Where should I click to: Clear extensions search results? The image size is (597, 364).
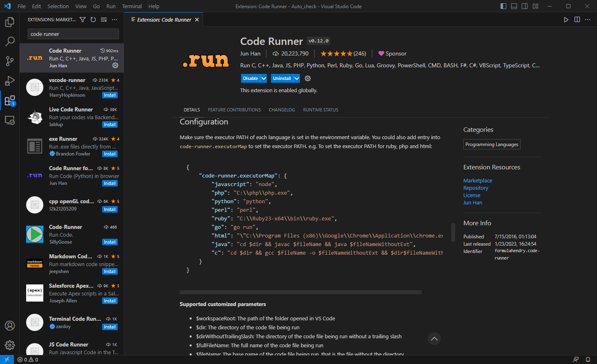coord(104,20)
